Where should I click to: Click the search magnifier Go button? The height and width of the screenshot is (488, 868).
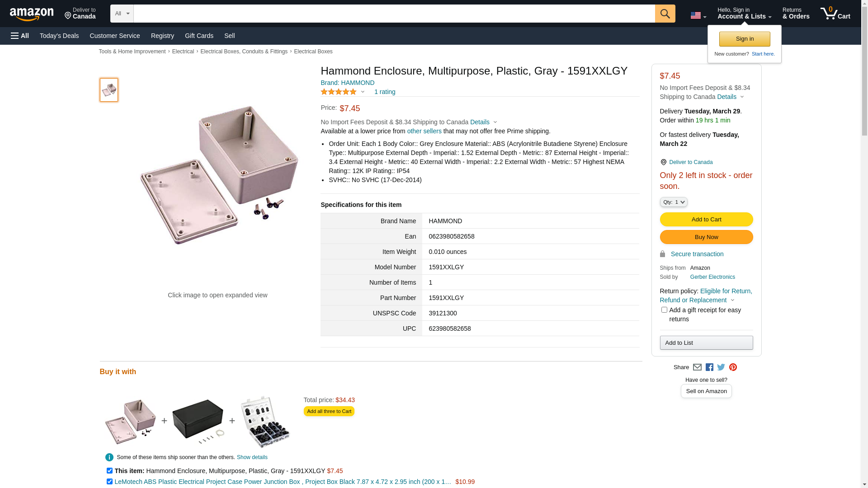pyautogui.click(x=665, y=14)
